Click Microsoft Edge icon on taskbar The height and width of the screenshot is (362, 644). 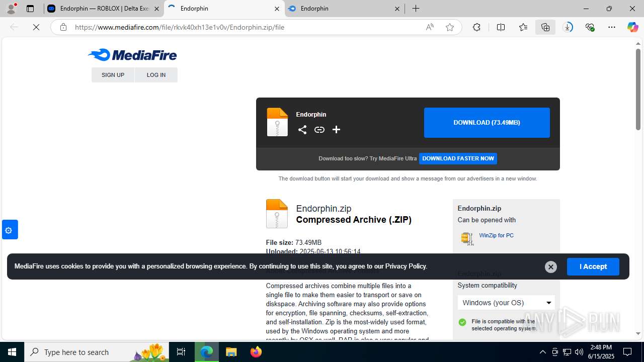pyautogui.click(x=207, y=352)
